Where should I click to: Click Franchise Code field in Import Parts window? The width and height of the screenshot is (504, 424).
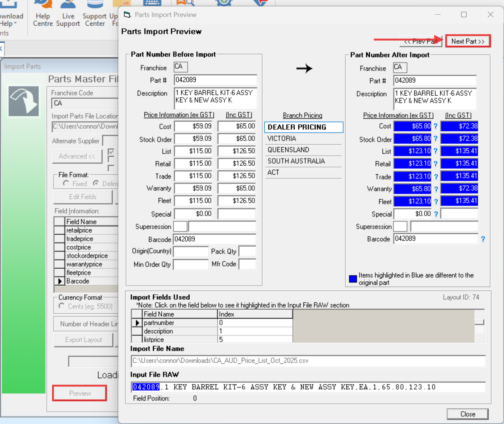85,103
